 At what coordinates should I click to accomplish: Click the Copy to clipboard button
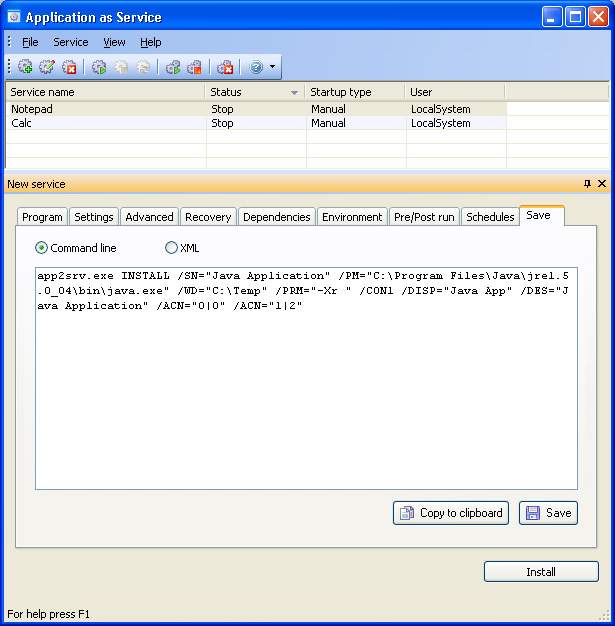(x=451, y=513)
